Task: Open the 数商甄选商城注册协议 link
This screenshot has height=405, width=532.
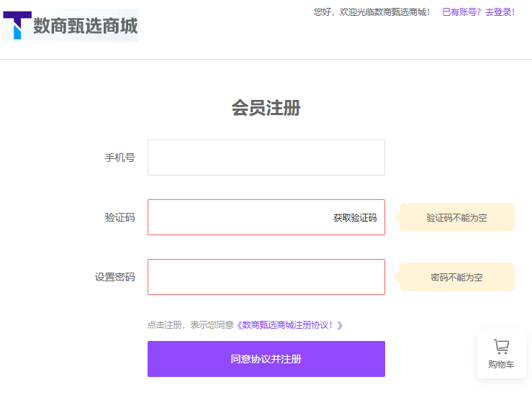Action: coord(289,325)
